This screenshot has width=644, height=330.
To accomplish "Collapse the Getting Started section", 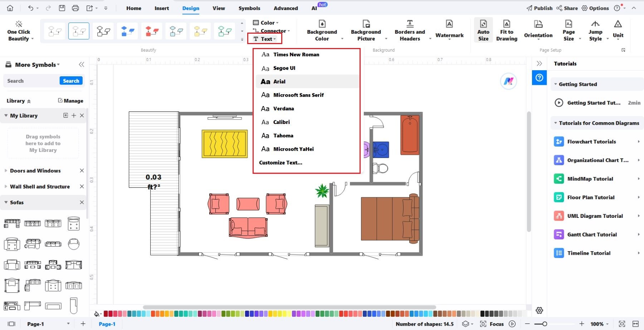I will pos(556,84).
